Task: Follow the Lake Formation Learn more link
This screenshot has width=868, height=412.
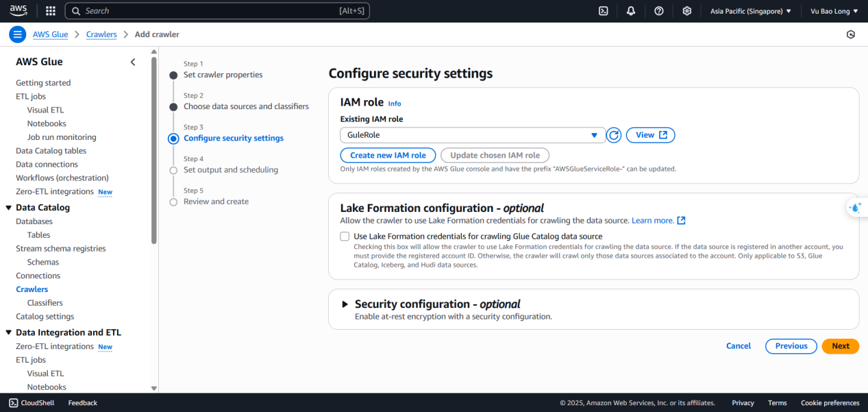Action: pos(658,221)
